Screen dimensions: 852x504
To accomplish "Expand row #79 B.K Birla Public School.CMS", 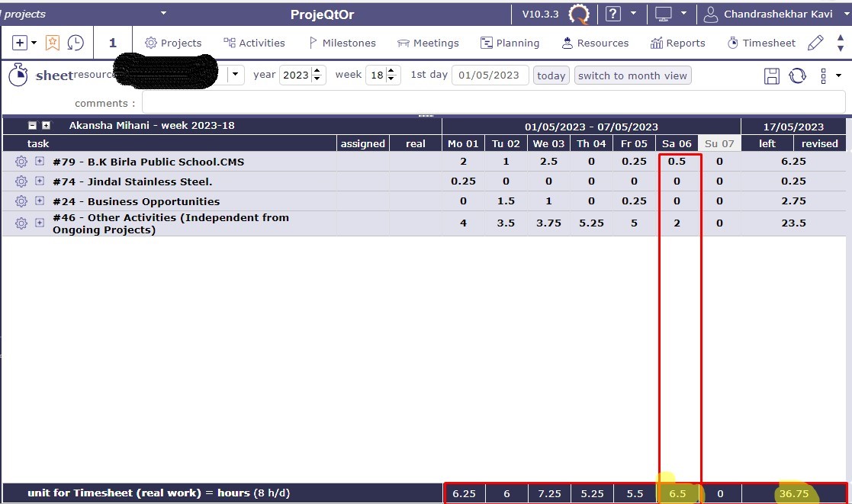I will click(x=40, y=161).
